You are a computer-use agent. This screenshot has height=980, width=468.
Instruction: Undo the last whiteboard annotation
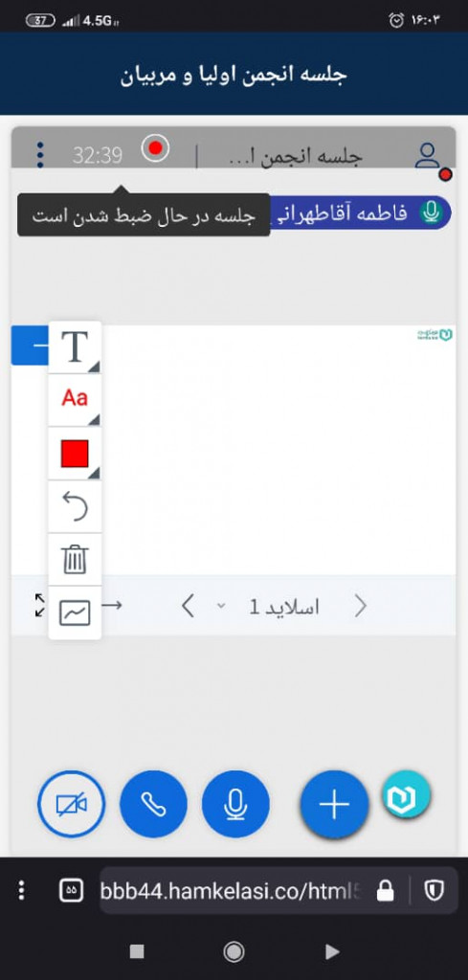click(x=75, y=506)
